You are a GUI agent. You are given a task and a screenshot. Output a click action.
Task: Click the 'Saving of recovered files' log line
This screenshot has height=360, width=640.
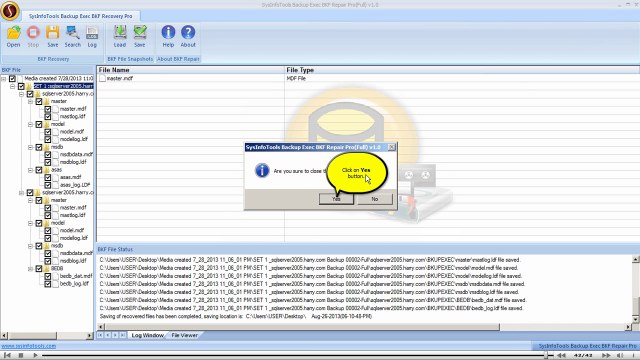pyautogui.click(x=236, y=316)
